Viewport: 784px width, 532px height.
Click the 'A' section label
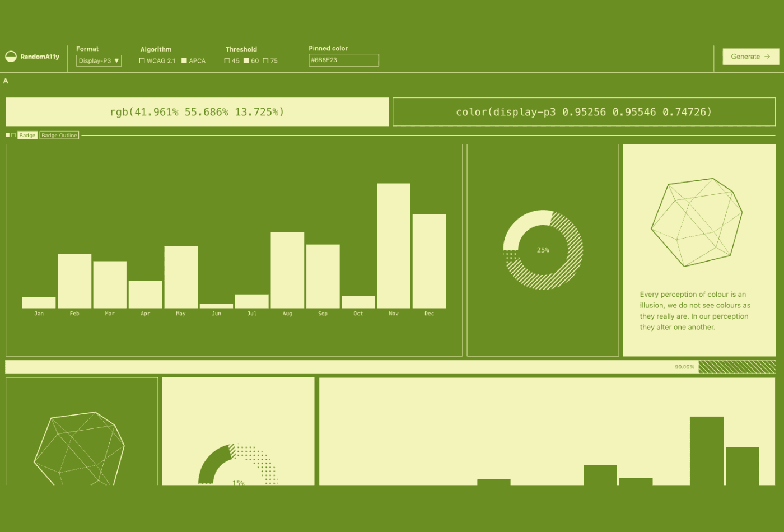6,81
